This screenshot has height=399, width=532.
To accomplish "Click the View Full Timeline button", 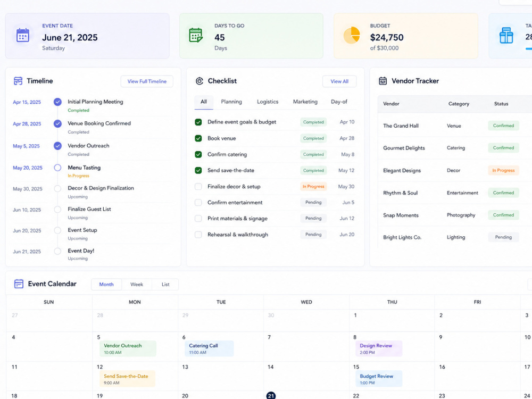I will [147, 81].
